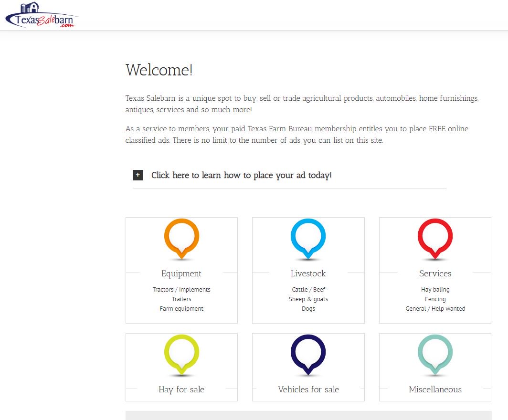
Task: Go to Trailers listings
Action: [x=181, y=299]
